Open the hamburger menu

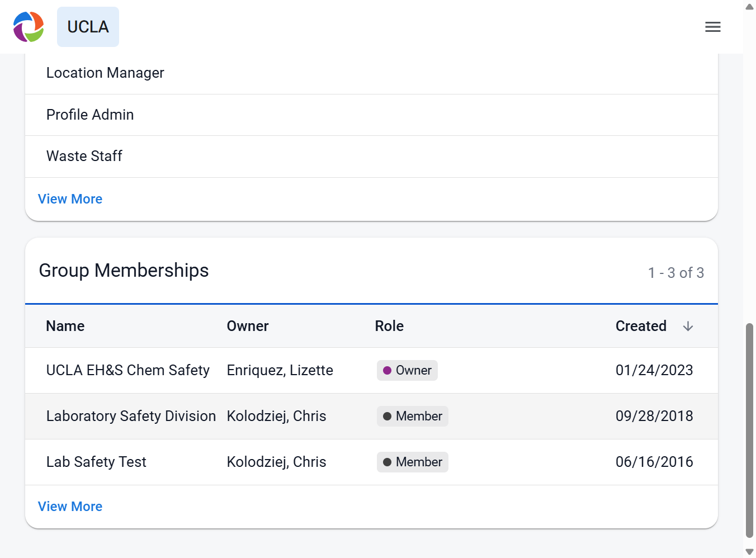pos(712,27)
